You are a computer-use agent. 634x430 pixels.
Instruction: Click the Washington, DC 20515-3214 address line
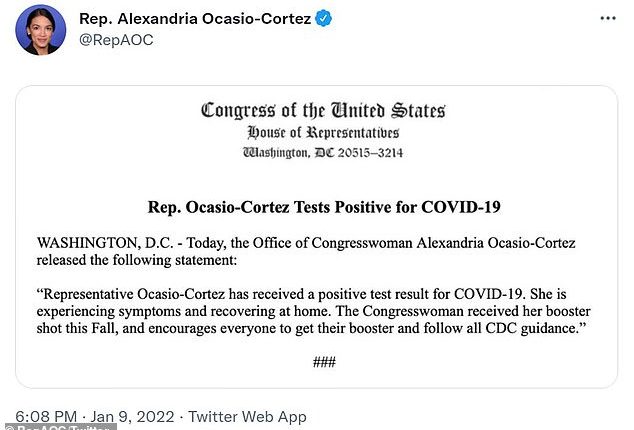point(323,153)
